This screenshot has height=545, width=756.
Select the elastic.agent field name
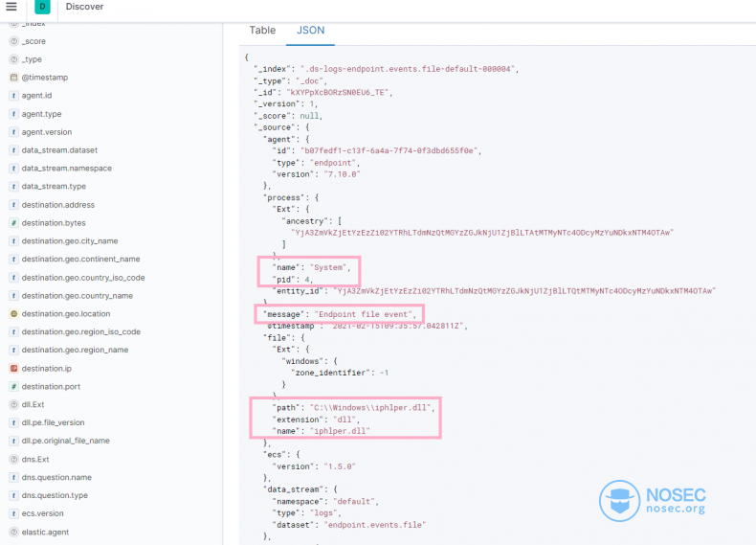(x=45, y=532)
